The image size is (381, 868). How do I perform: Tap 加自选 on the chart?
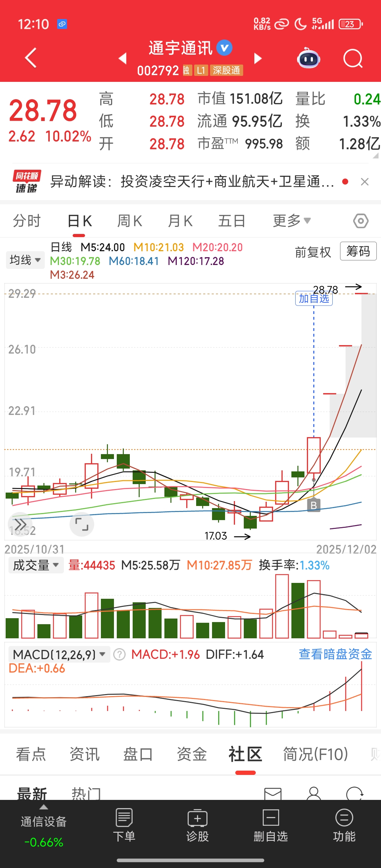pyautogui.click(x=314, y=299)
